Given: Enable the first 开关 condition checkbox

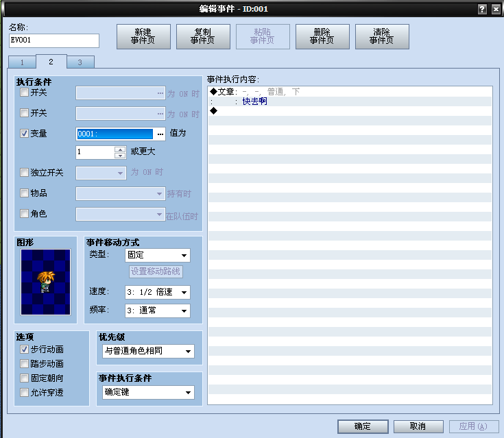Looking at the screenshot, I should (24, 93).
